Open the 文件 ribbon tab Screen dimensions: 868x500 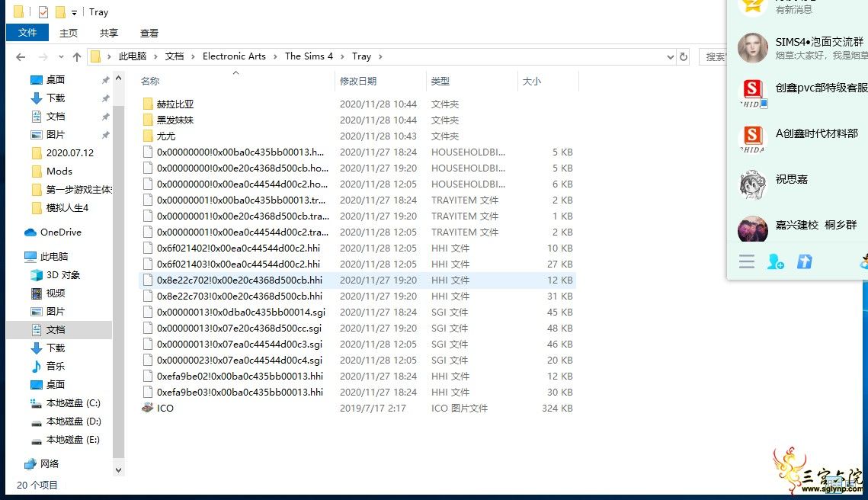coord(27,33)
